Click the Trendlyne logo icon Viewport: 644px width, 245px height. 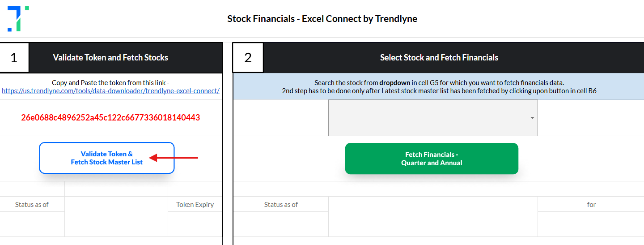coord(18,19)
